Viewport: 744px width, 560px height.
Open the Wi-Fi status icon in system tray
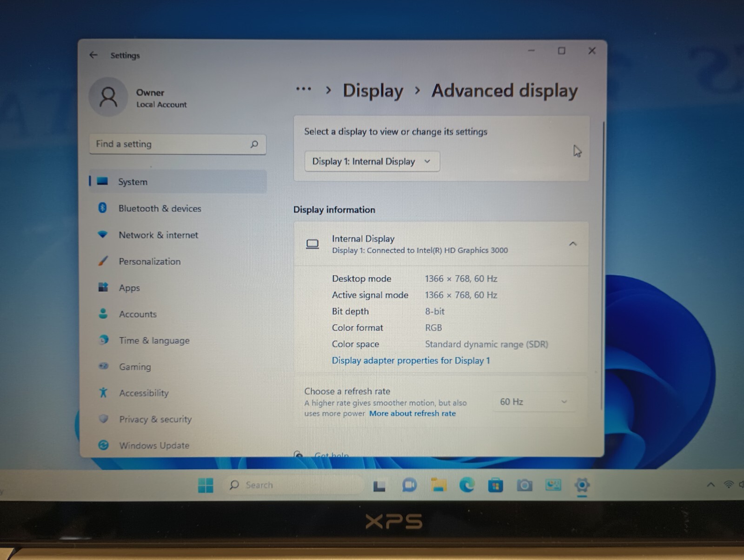(729, 485)
